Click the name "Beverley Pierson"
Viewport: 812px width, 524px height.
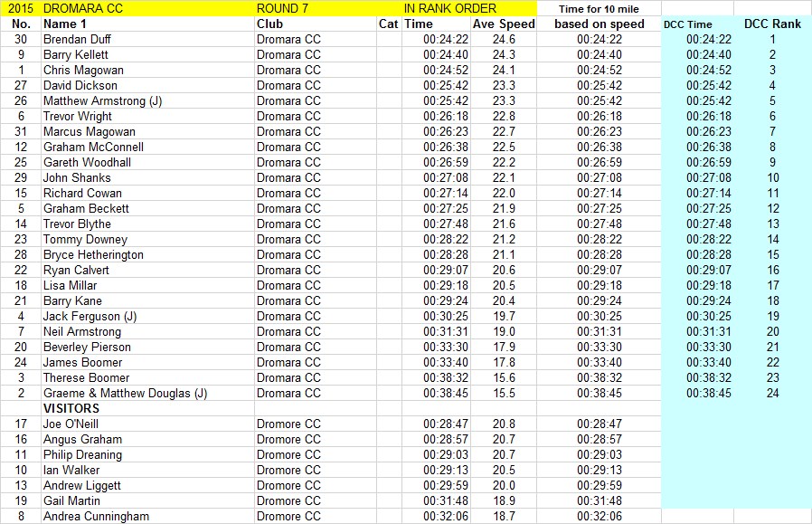(x=87, y=347)
